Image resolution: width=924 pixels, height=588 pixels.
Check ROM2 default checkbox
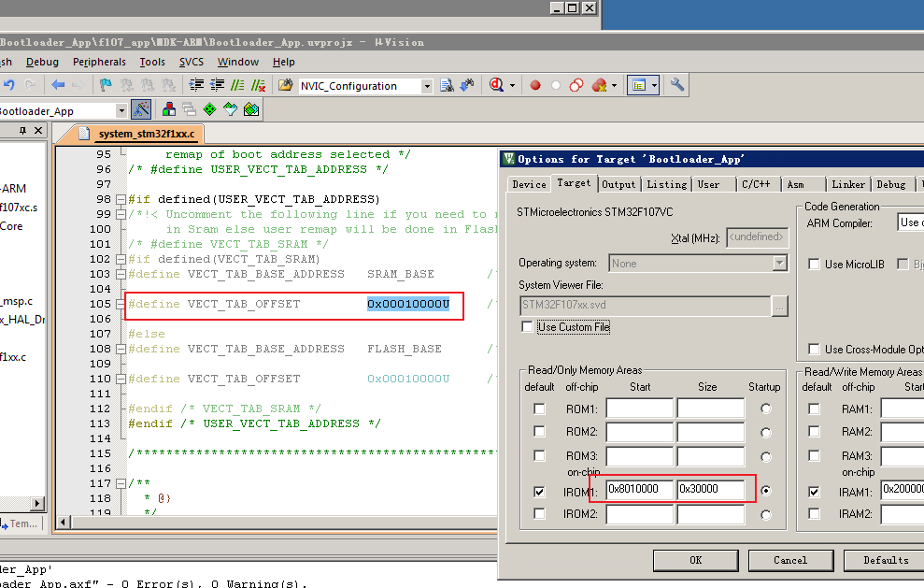[x=539, y=432]
